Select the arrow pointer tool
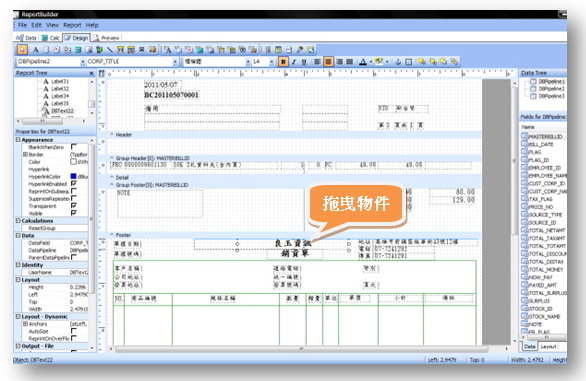Viewport: 586px width, 381px height. click(22, 49)
